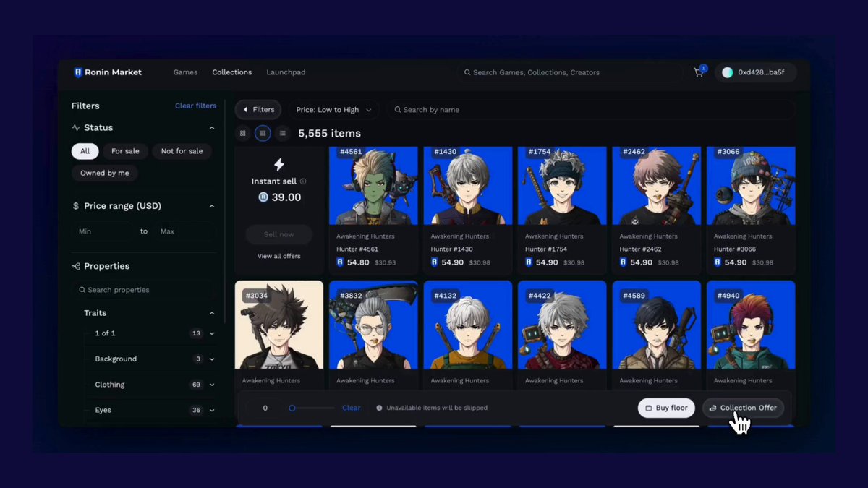Click the Buy floor button
868x488 pixels.
(666, 408)
